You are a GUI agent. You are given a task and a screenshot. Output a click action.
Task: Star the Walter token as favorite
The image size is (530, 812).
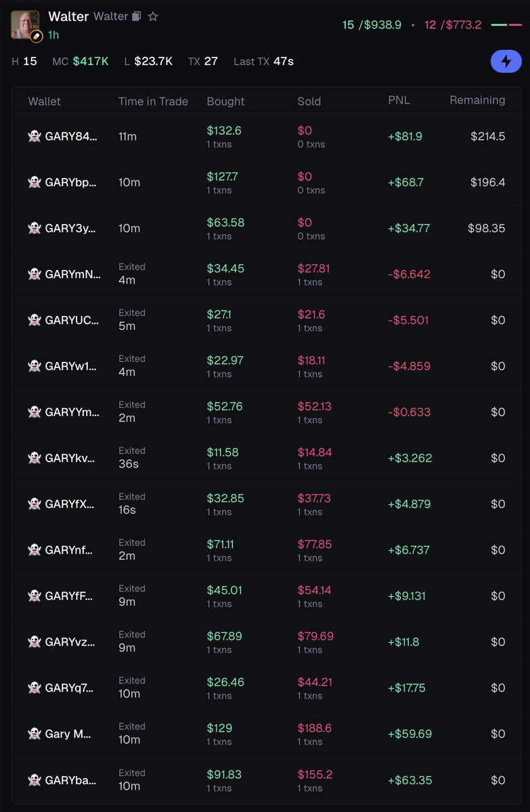[x=153, y=16]
